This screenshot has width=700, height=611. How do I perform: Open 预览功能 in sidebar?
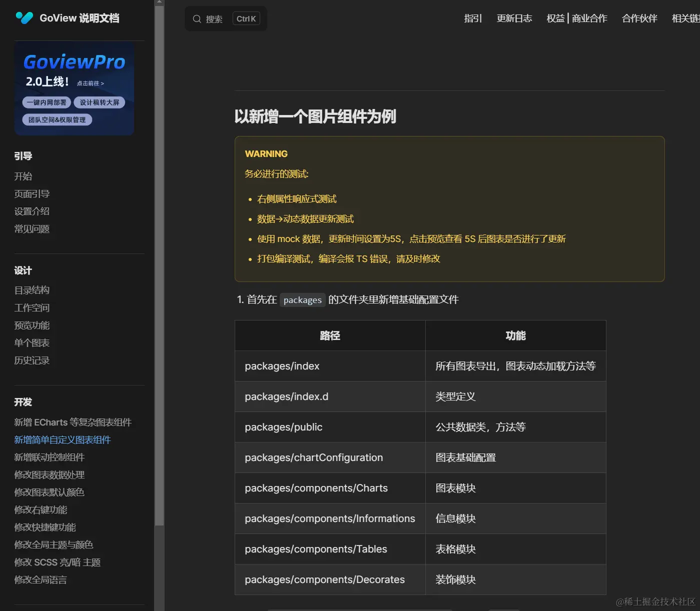tap(32, 325)
